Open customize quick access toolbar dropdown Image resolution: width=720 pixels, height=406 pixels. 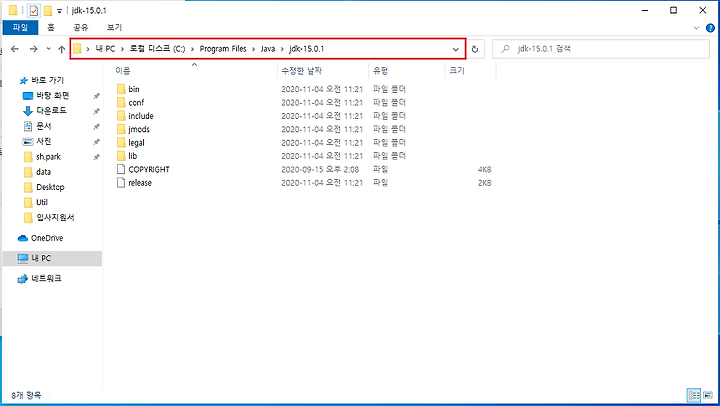[59, 11]
